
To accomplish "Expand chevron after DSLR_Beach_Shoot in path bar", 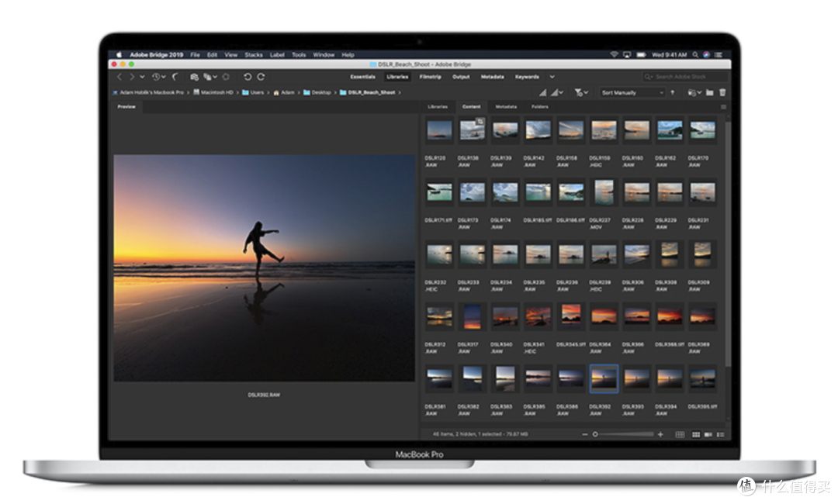I will coord(400,92).
